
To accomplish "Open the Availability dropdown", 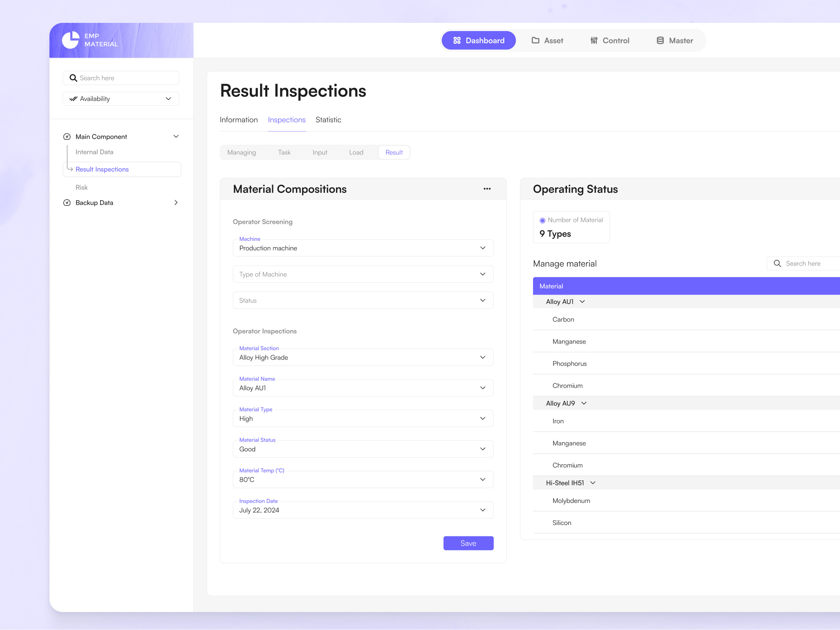I will (121, 99).
